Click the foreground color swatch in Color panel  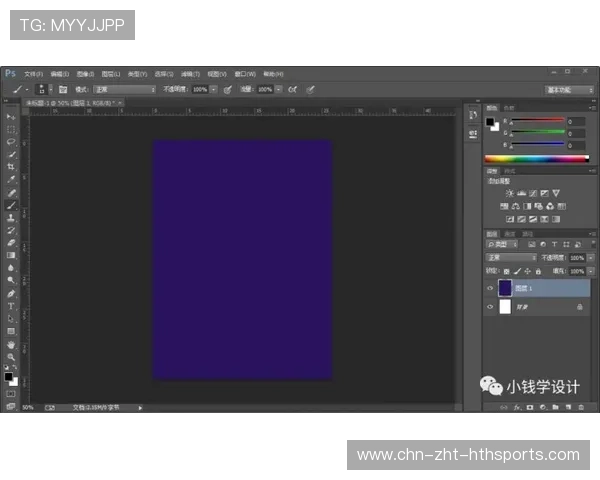pyautogui.click(x=490, y=122)
